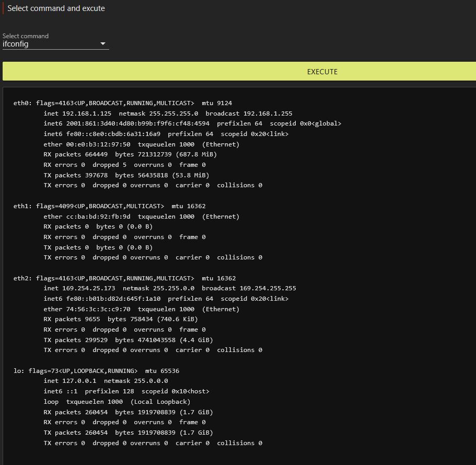
Task: Click the eth1 flags=4099 header line
Action: 110,206
